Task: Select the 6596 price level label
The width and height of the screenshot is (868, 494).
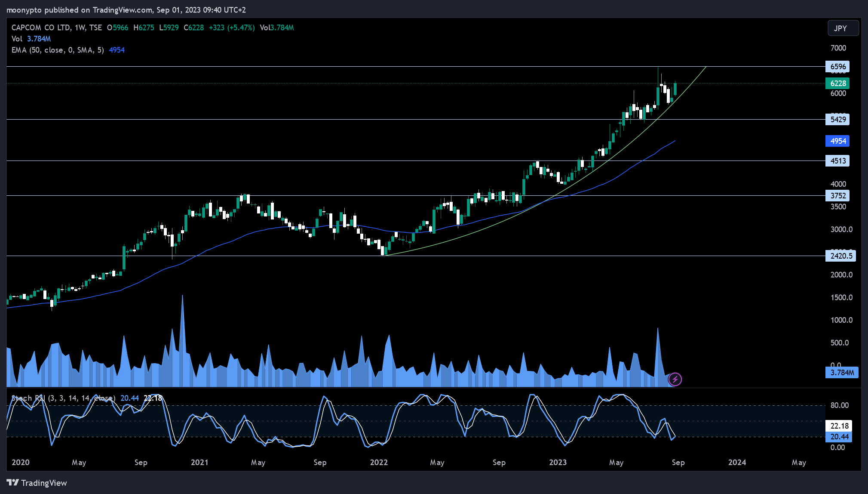Action: tap(837, 67)
